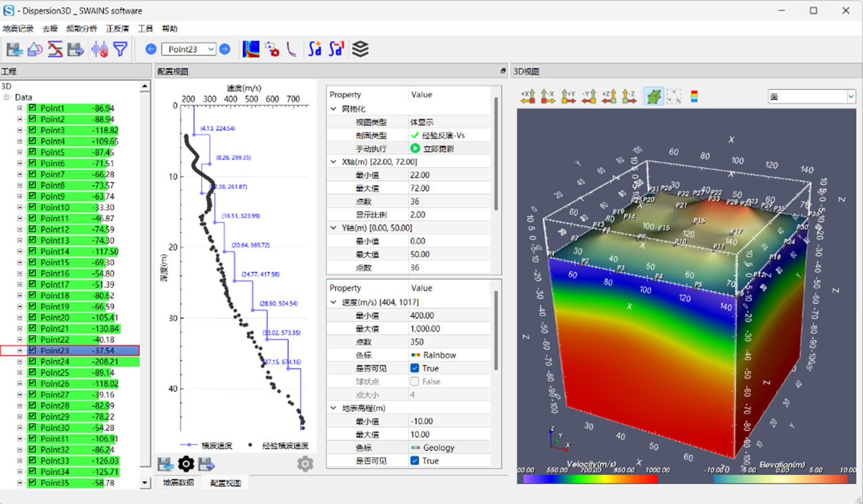This screenshot has width=863, height=504.
Task: Set 3D view to -Y direction
Action: (589, 96)
